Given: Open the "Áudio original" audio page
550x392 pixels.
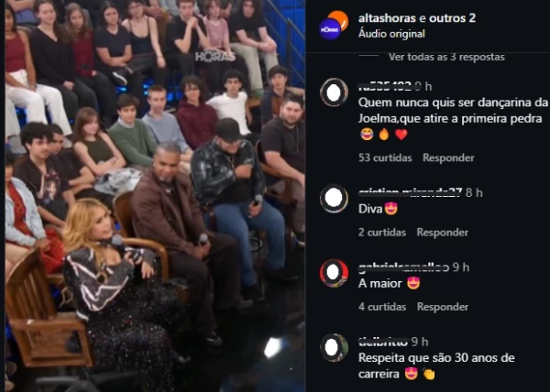Looking at the screenshot, I should (391, 34).
